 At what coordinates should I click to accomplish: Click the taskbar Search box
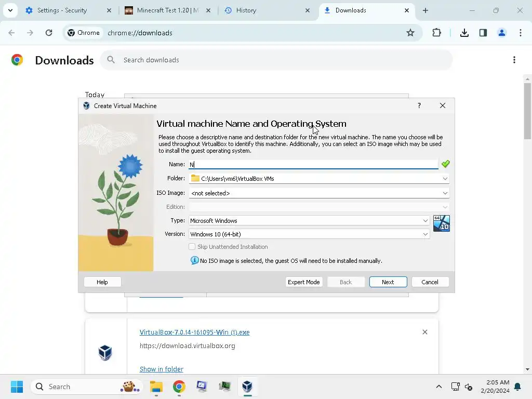(x=87, y=387)
